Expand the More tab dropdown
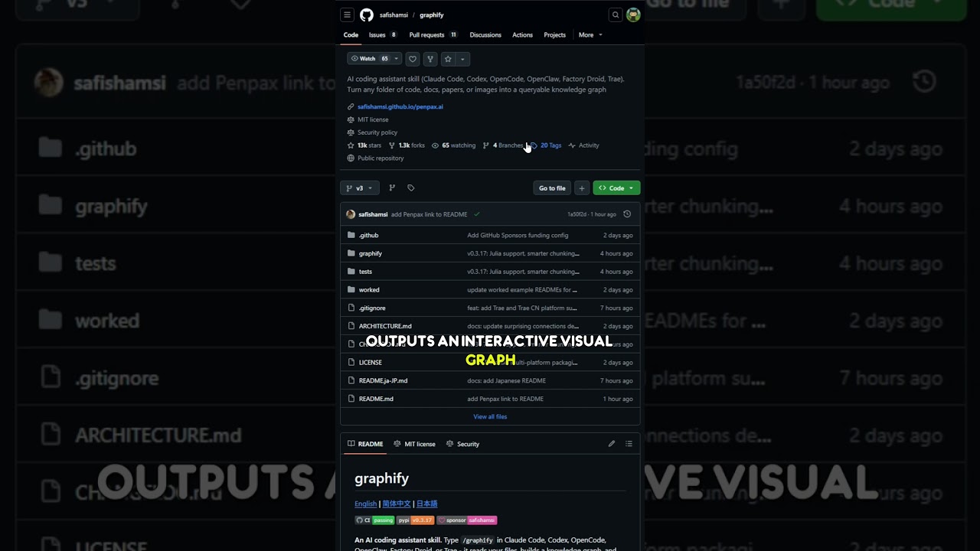The height and width of the screenshot is (551, 980). (x=590, y=35)
